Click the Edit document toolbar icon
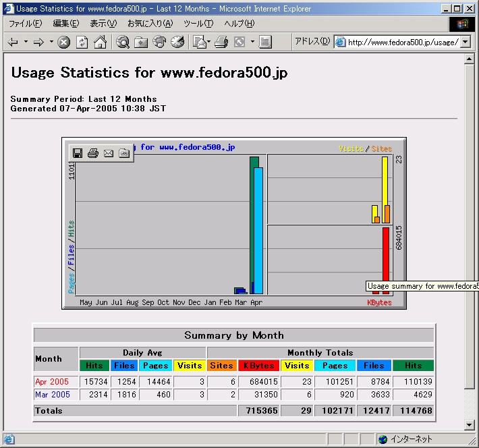Image resolution: width=479 pixels, height=448 pixels. (265, 42)
